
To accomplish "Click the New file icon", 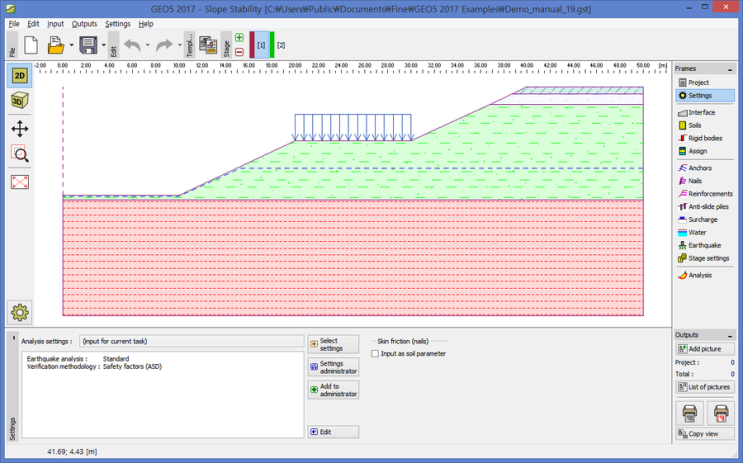I will [31, 45].
